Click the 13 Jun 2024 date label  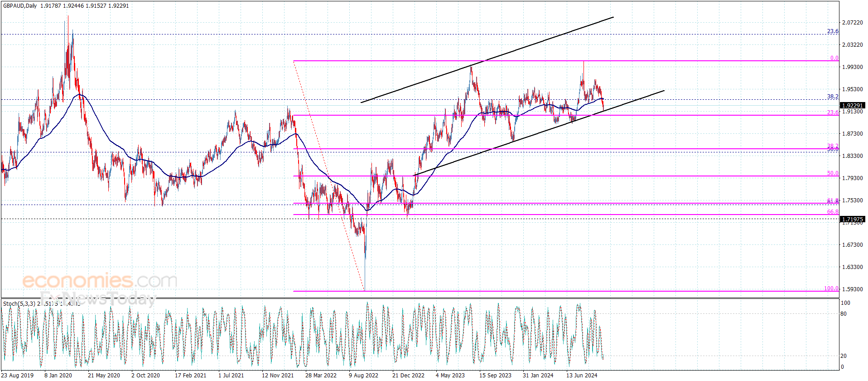582,375
